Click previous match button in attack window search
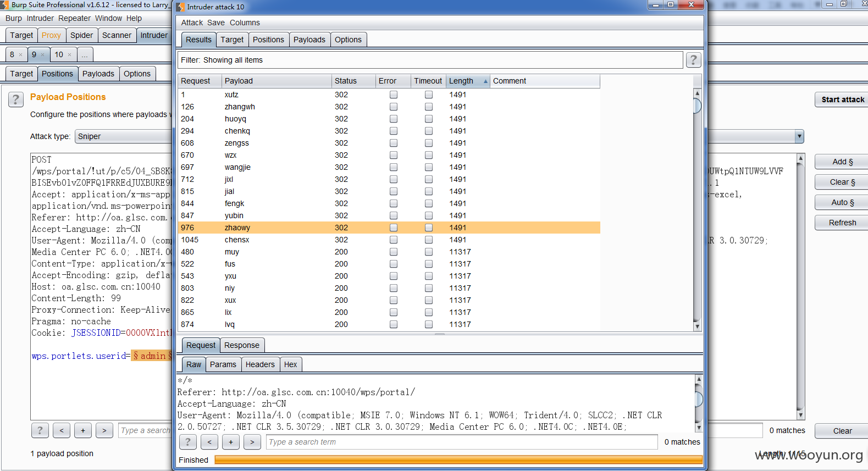The width and height of the screenshot is (868, 471). [x=209, y=442]
